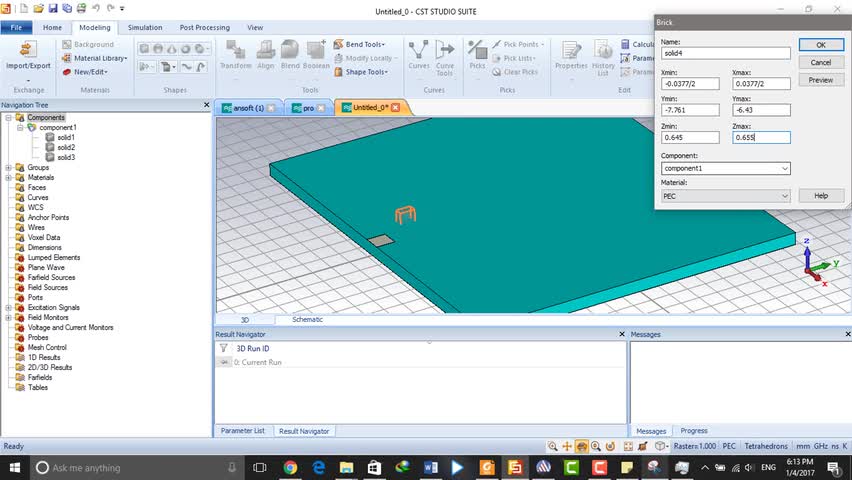
Task: Switch to the Simulation ribbon tab
Action: tap(145, 27)
